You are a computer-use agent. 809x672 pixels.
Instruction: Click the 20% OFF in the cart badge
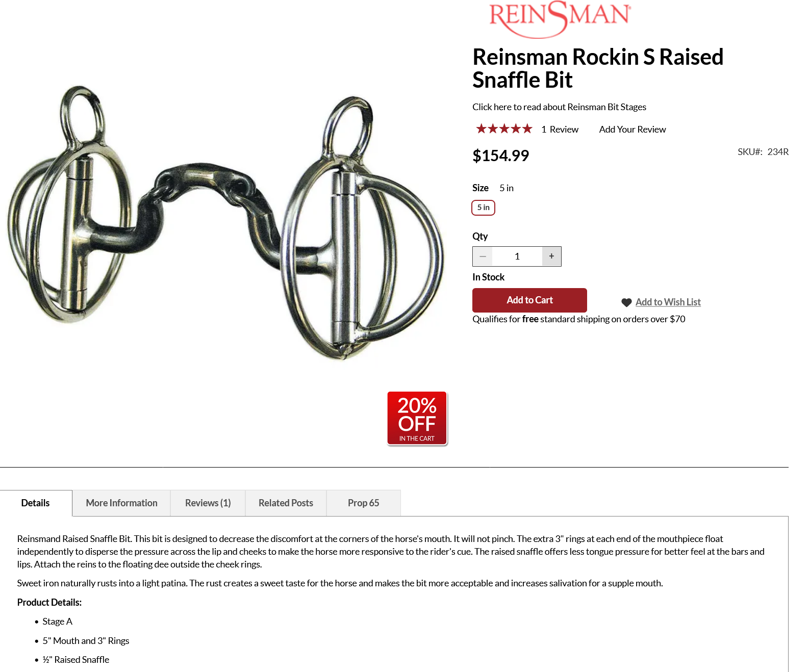pyautogui.click(x=417, y=419)
